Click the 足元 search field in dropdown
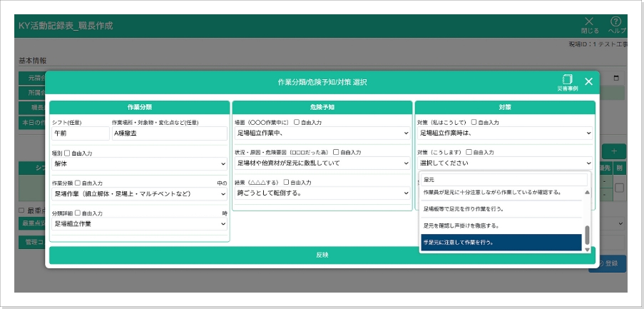This screenshot has width=644, height=309. pyautogui.click(x=504, y=180)
